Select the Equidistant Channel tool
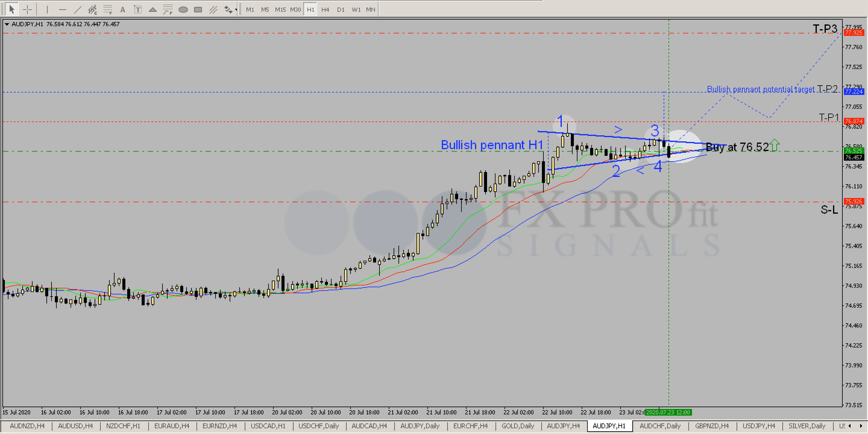The image size is (868, 434). coord(92,9)
